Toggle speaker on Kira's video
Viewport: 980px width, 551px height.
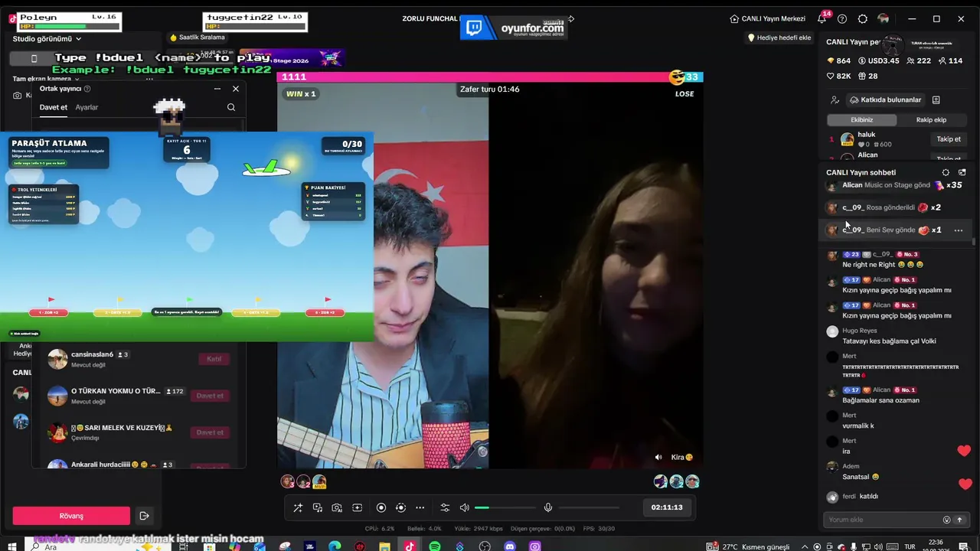click(658, 458)
